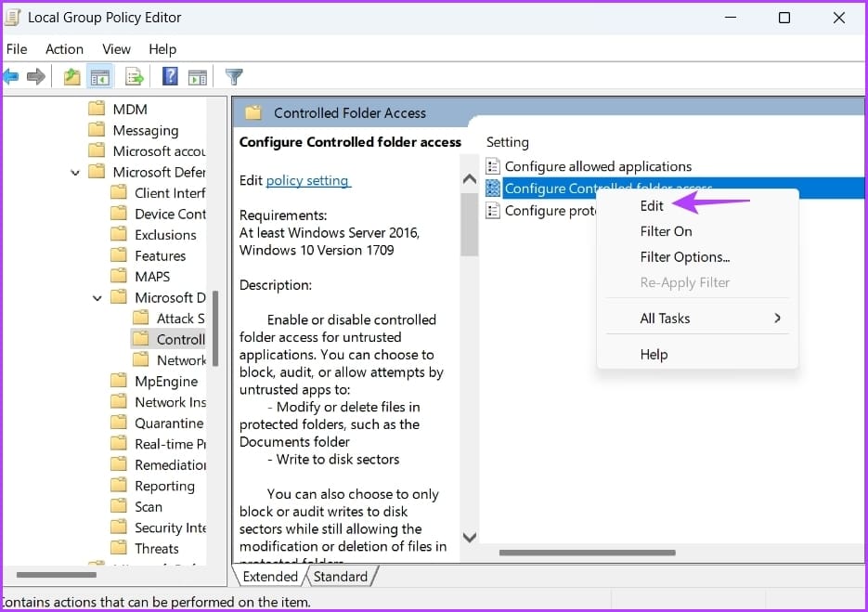Viewport: 868px width, 612px height.
Task: Click the Messaging folder icon
Action: click(x=97, y=129)
